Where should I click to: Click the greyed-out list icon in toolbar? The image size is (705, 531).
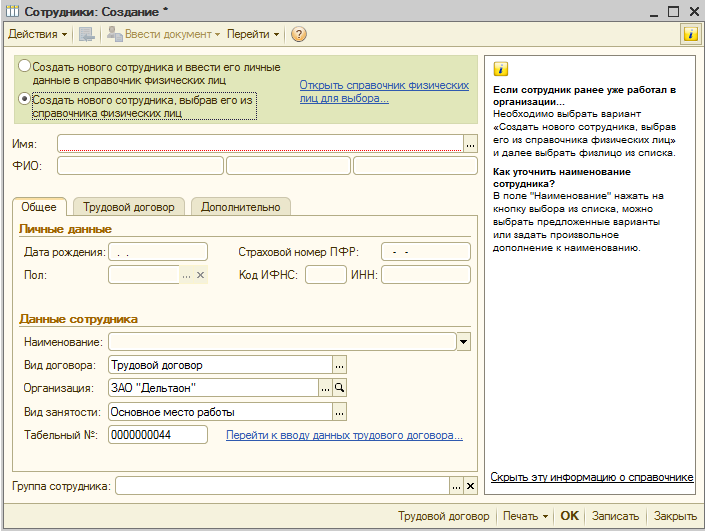[86, 34]
